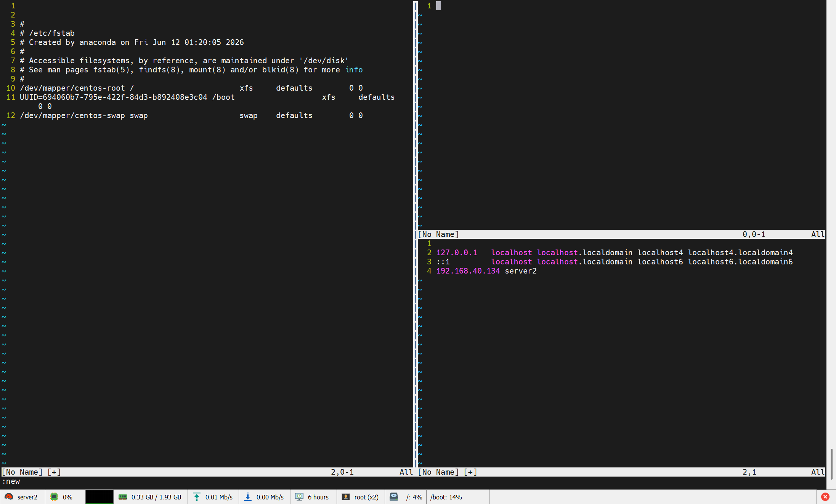The width and height of the screenshot is (836, 504).
Task: Click the 'server2' label in status bar
Action: (x=27, y=497)
